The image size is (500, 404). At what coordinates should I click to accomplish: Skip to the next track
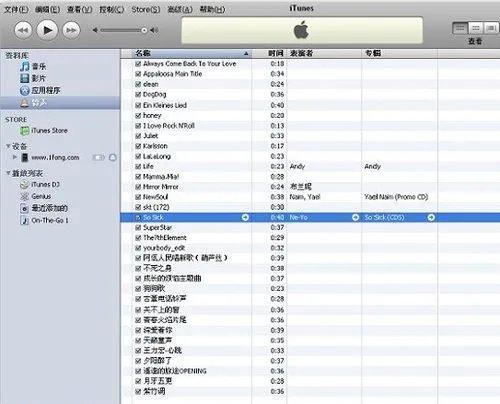(x=71, y=30)
